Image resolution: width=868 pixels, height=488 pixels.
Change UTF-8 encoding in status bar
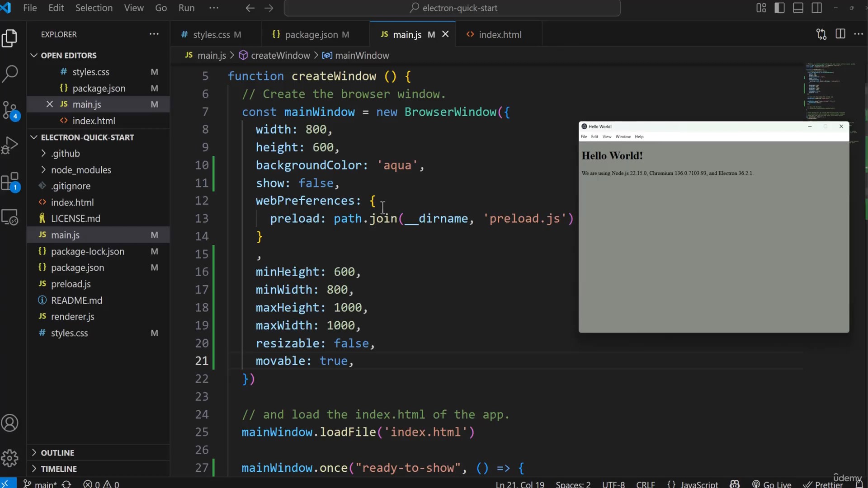613,484
